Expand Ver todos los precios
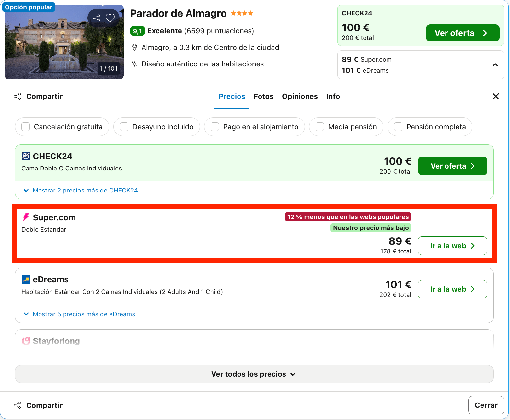This screenshot has height=420, width=510. (254, 374)
